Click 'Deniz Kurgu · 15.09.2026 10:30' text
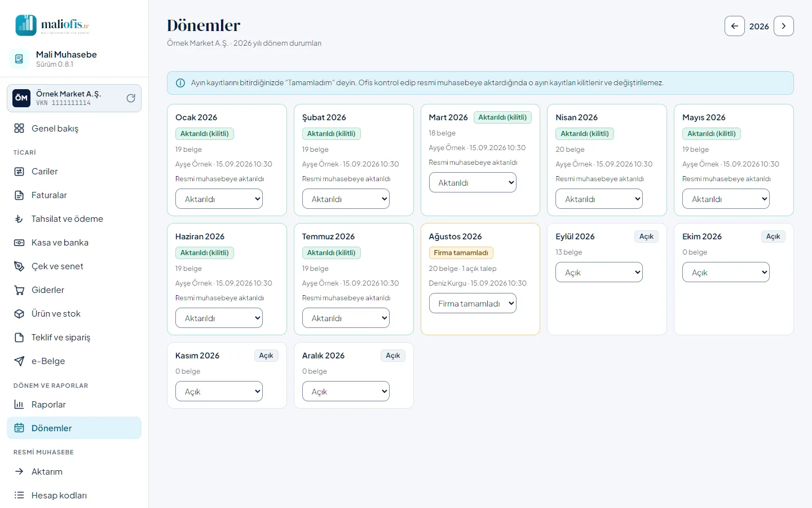The image size is (812, 508). click(x=478, y=283)
